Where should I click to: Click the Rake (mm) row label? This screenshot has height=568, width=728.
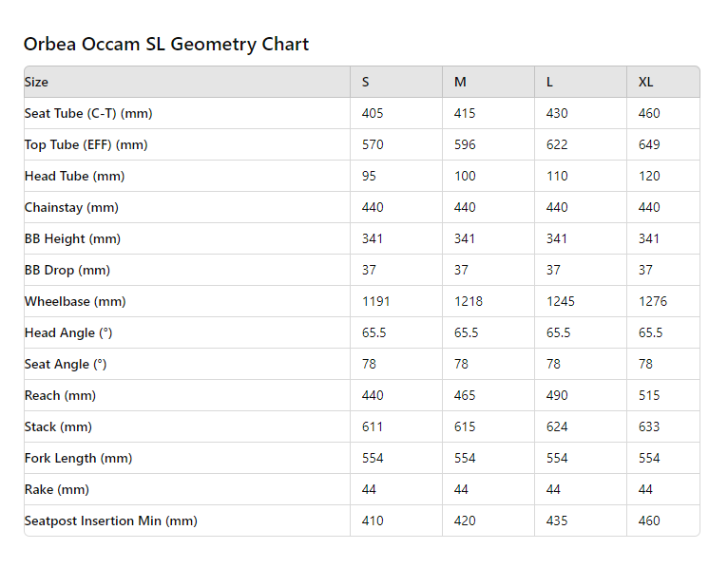click(x=57, y=489)
